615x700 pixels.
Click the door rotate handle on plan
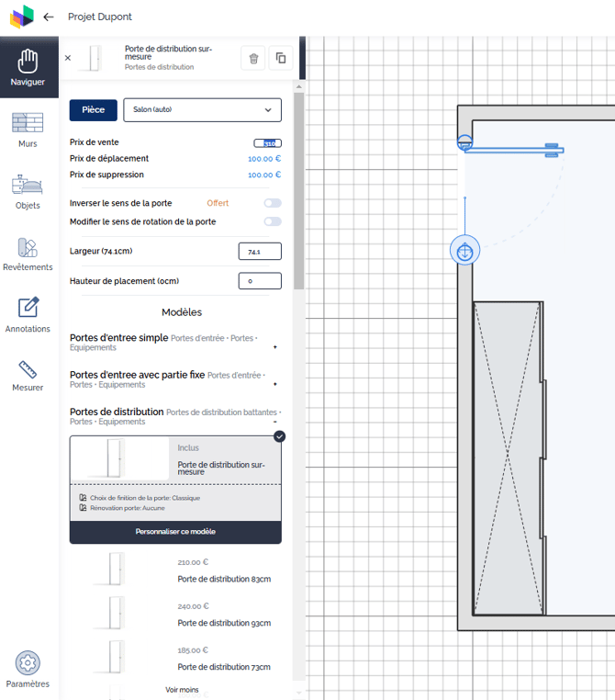pos(464,251)
